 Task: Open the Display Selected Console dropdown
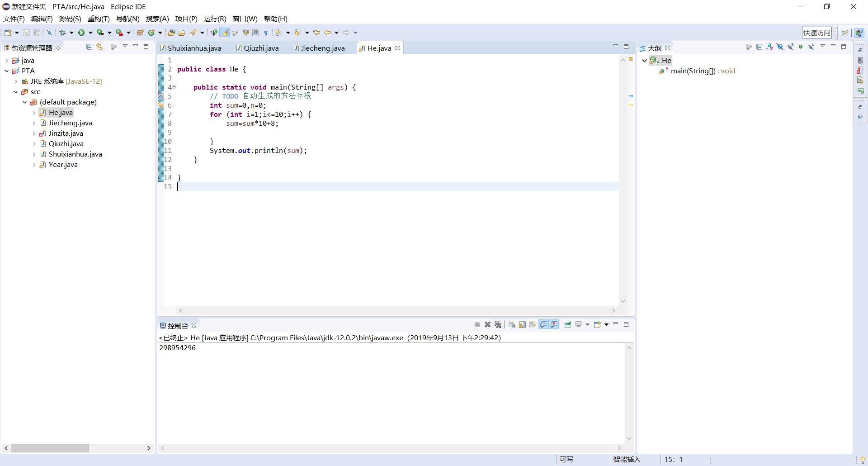click(x=587, y=324)
